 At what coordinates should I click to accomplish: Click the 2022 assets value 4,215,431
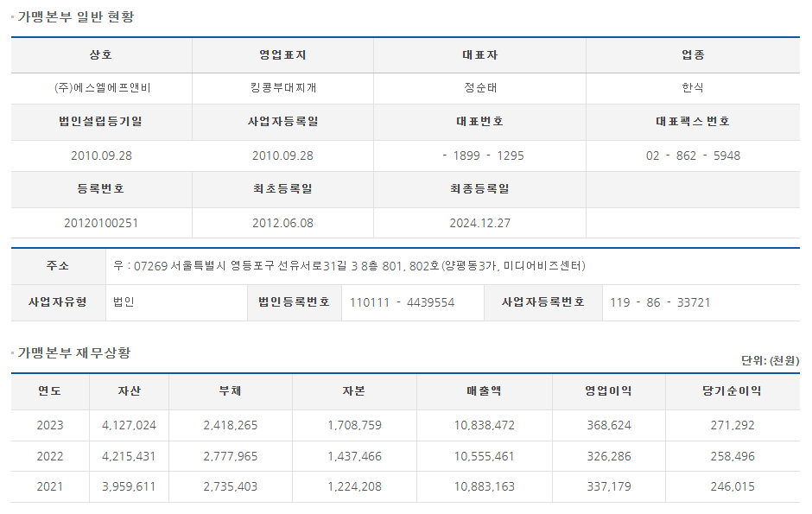coord(129,456)
